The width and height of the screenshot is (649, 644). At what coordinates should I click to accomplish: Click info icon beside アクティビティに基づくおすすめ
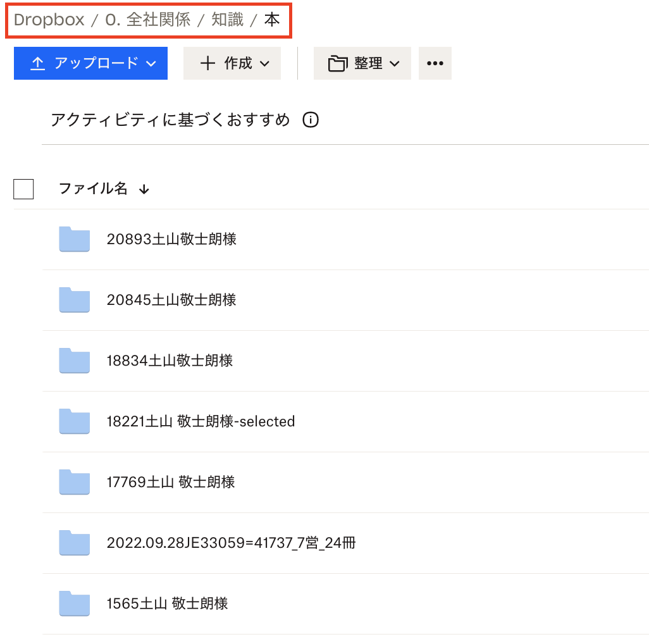311,120
